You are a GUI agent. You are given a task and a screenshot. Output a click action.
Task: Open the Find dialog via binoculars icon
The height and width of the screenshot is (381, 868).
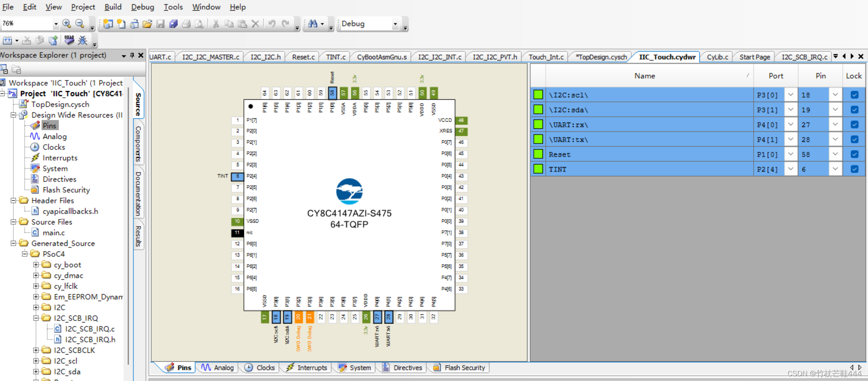point(313,24)
